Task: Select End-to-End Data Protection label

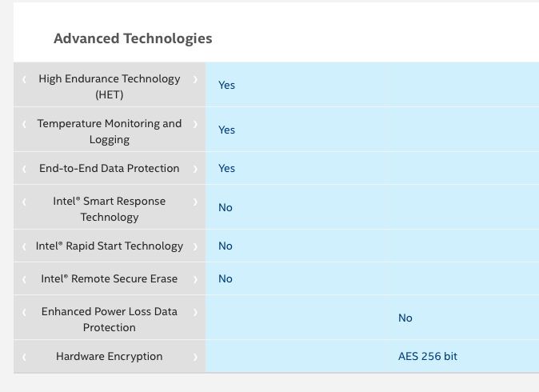Action: pyautogui.click(x=110, y=168)
